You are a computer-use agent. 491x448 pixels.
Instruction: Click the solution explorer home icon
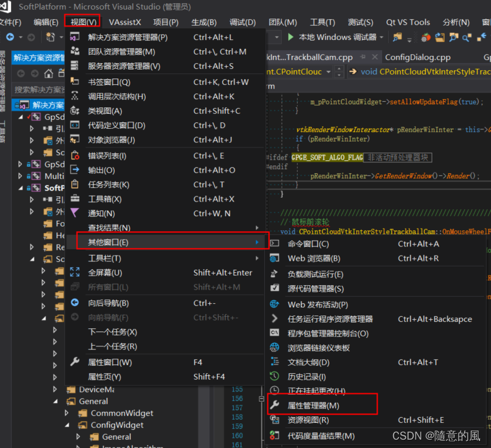[x=48, y=73]
